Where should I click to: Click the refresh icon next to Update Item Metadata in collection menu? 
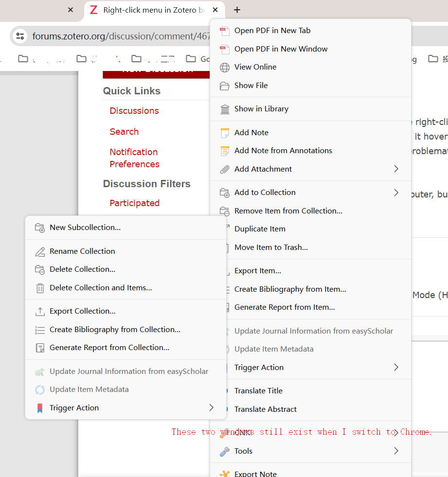tap(40, 389)
